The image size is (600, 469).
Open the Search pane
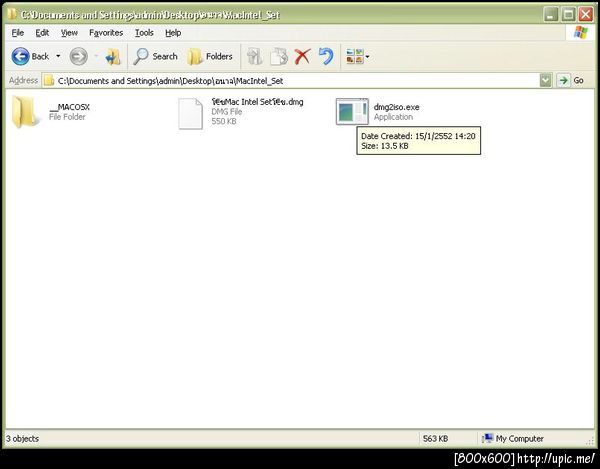(155, 57)
